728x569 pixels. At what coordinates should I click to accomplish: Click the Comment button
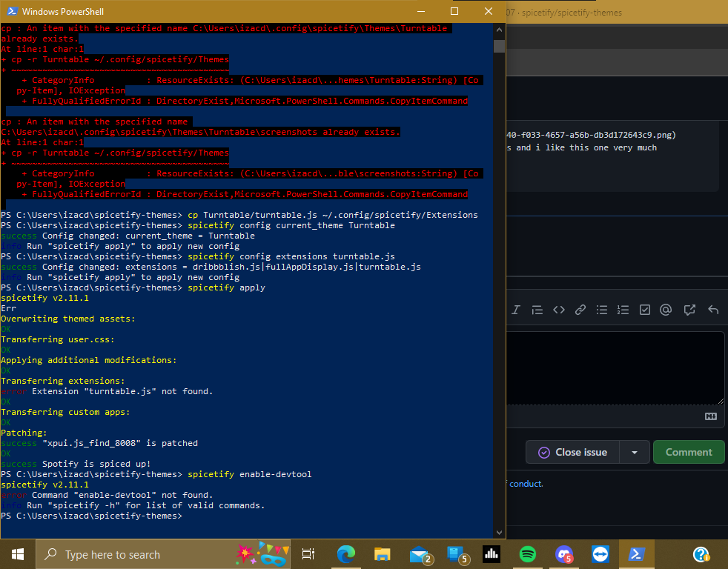click(689, 452)
